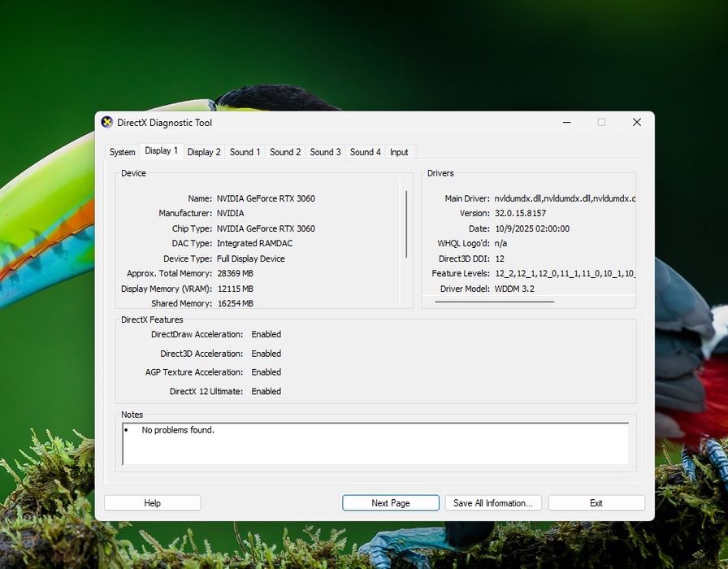Switch to the Sound 3 tab
This screenshot has height=569, width=728.
pos(325,152)
